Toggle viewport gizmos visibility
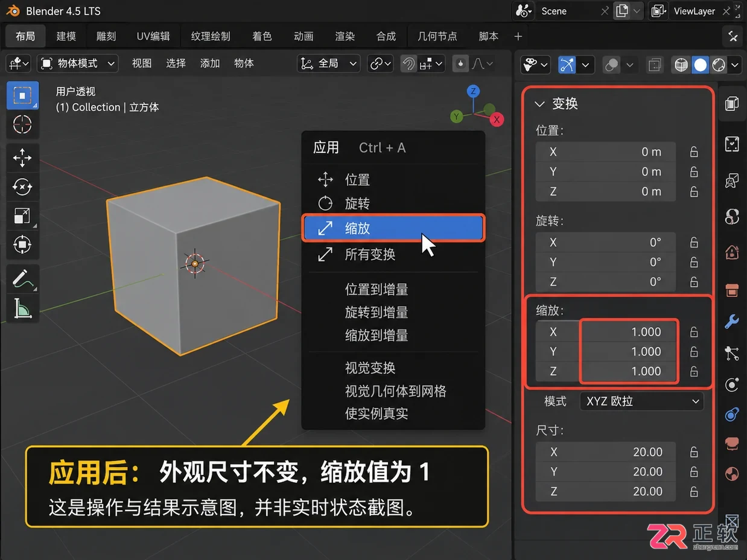Screen dimensions: 747x560 (567, 65)
